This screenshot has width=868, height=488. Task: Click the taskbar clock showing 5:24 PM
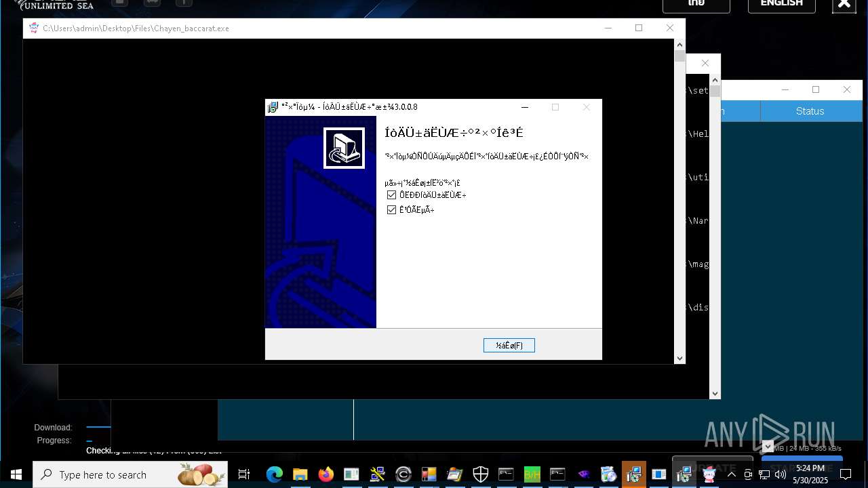pos(810,474)
